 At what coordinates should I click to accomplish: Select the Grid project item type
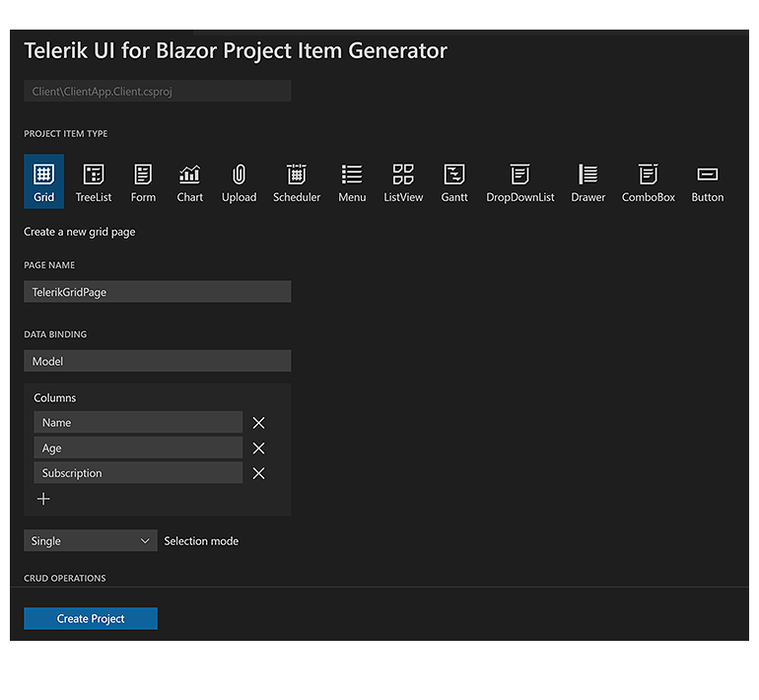coord(43,181)
